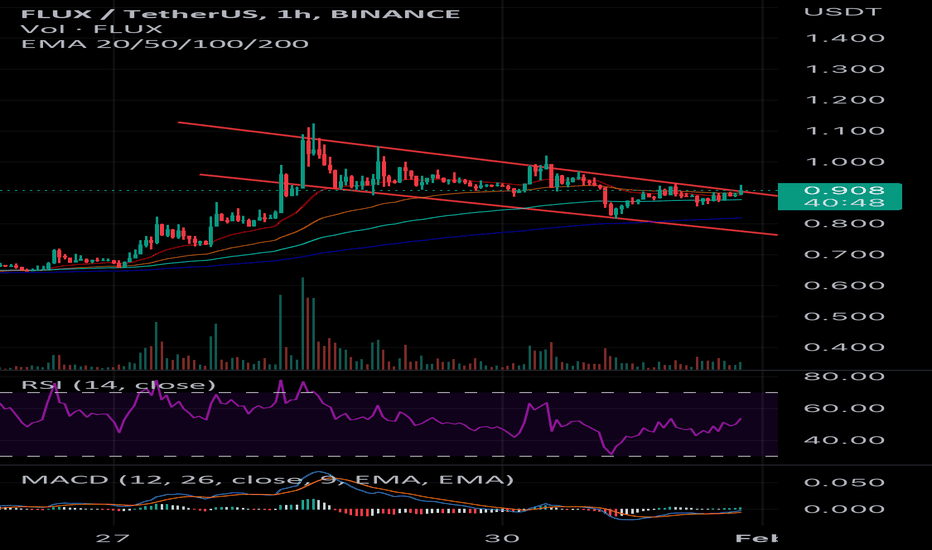Select the Vol · FLUX indicator label

tap(92, 29)
